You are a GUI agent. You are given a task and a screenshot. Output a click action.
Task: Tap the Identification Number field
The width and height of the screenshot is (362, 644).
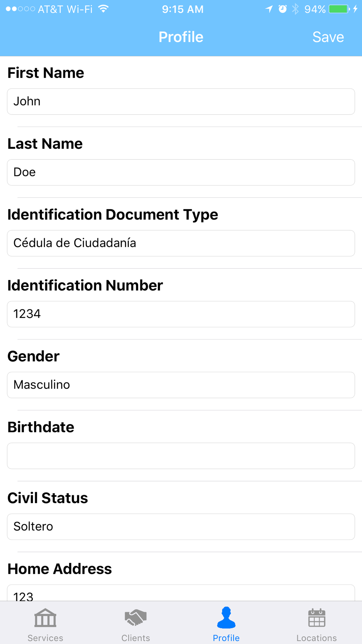tap(181, 314)
